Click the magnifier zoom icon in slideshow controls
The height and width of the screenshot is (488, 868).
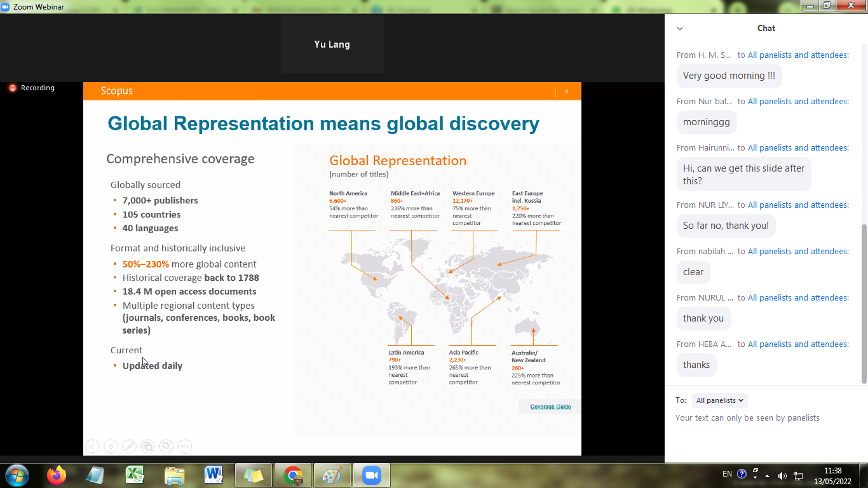coord(166,447)
